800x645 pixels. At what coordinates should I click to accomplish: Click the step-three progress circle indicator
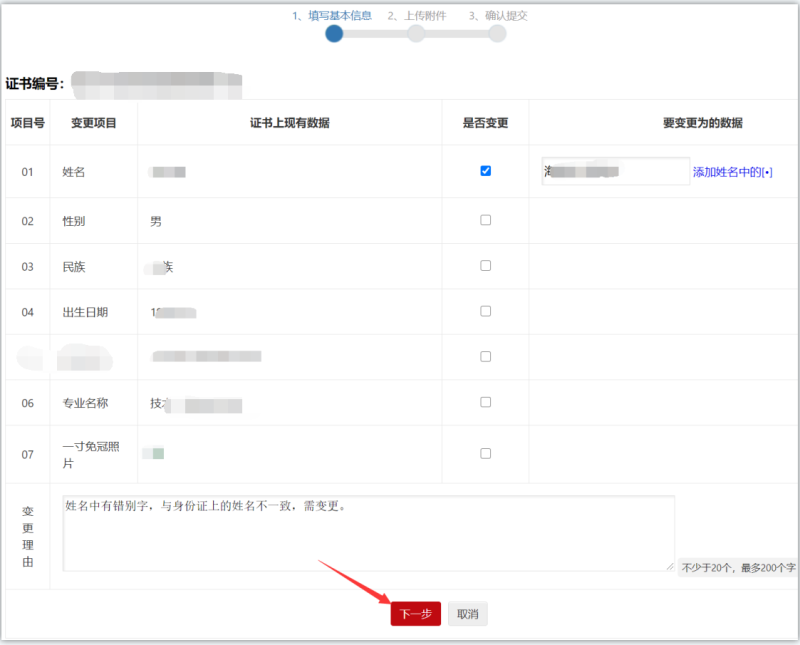click(497, 32)
